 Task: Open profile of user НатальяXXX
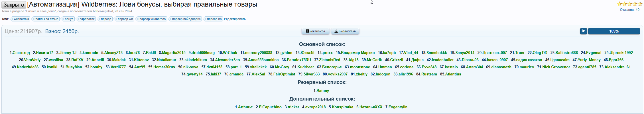(x=371, y=107)
